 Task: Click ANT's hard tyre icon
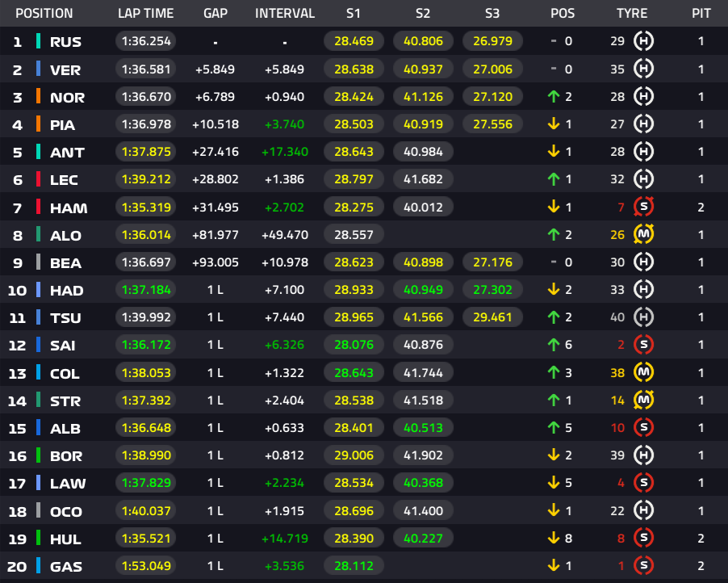[643, 152]
